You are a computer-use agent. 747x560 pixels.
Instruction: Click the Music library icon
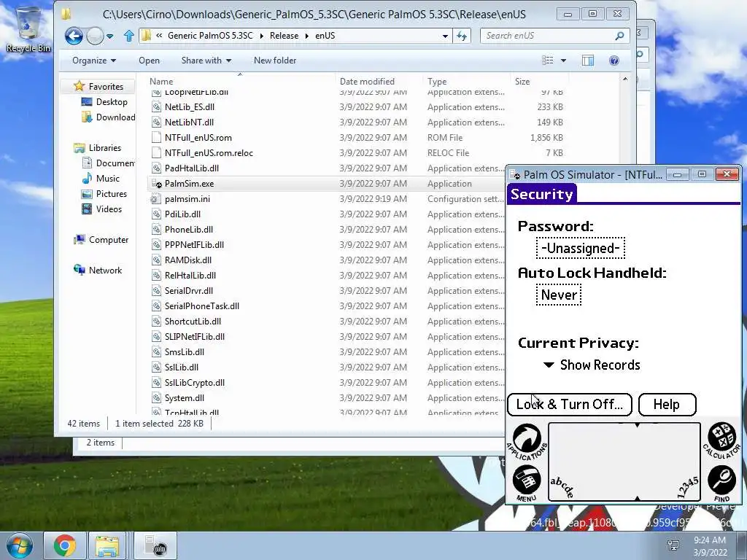[87, 179]
